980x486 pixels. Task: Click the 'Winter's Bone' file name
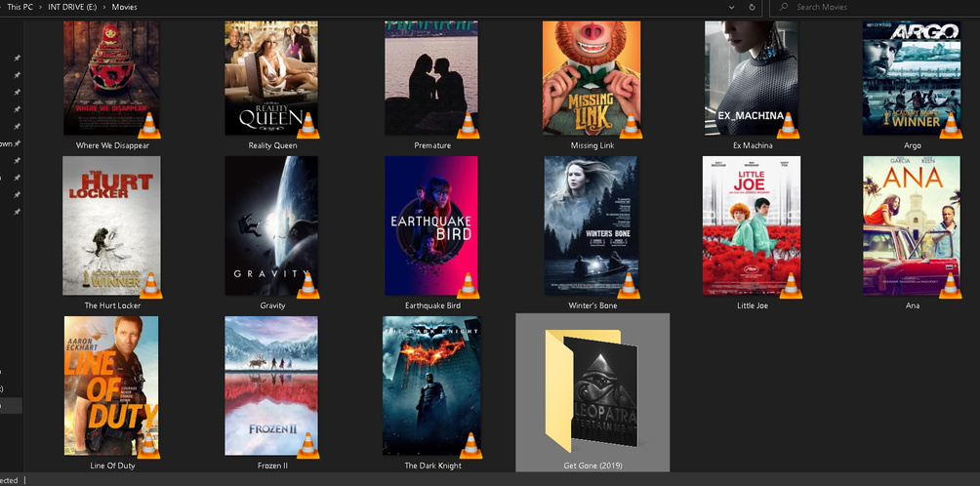[x=592, y=305]
